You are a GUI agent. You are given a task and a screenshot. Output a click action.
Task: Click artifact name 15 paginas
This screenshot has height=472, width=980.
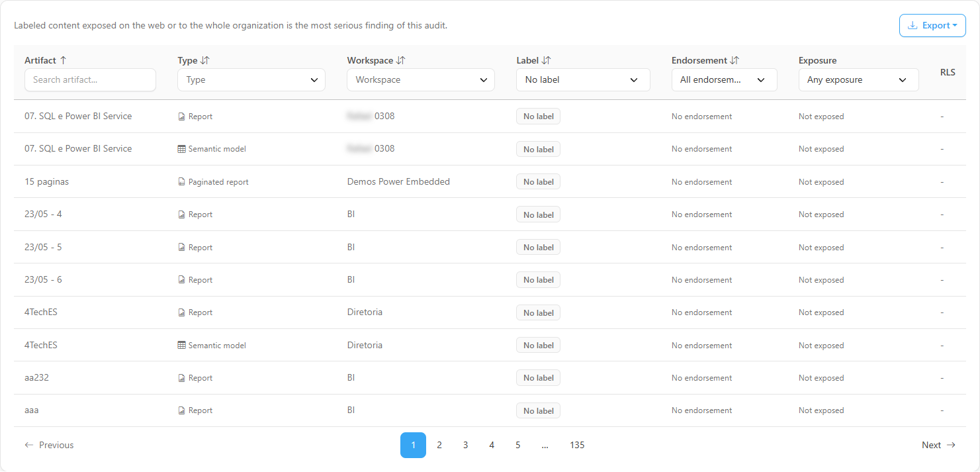coord(46,182)
